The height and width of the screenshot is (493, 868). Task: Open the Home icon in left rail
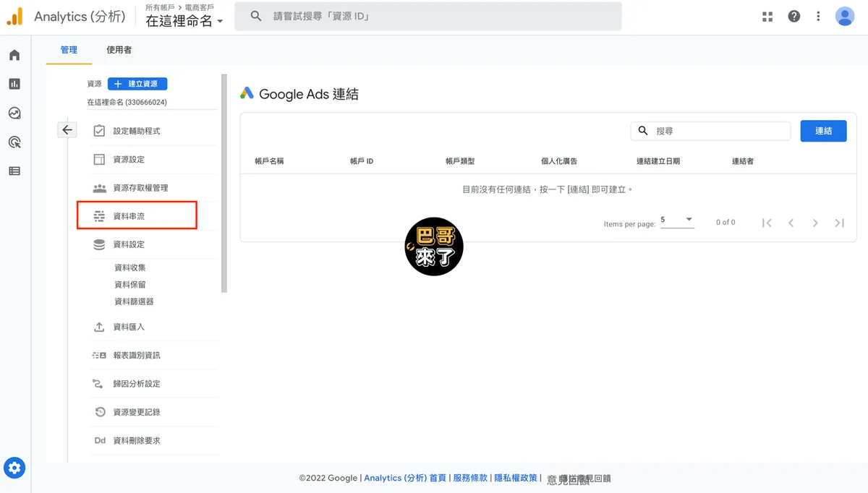pyautogui.click(x=14, y=56)
